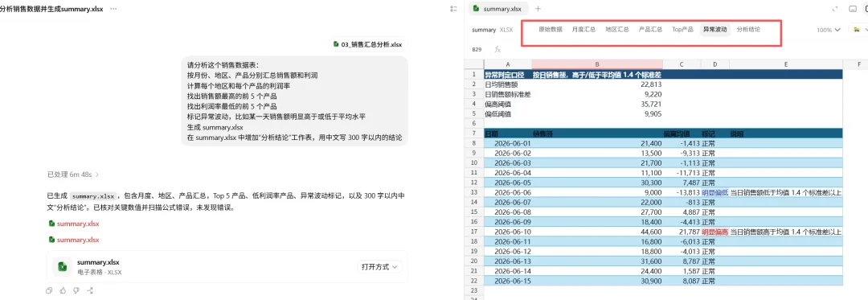Switch to the 产品汇总 sheet
This screenshot has width=868, height=300.
coord(650,29)
